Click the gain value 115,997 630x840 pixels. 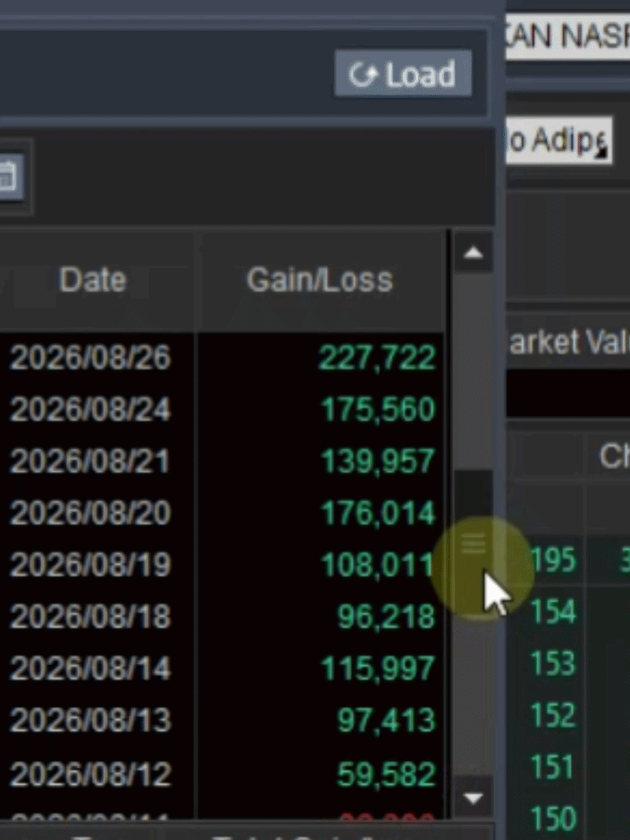pyautogui.click(x=379, y=668)
